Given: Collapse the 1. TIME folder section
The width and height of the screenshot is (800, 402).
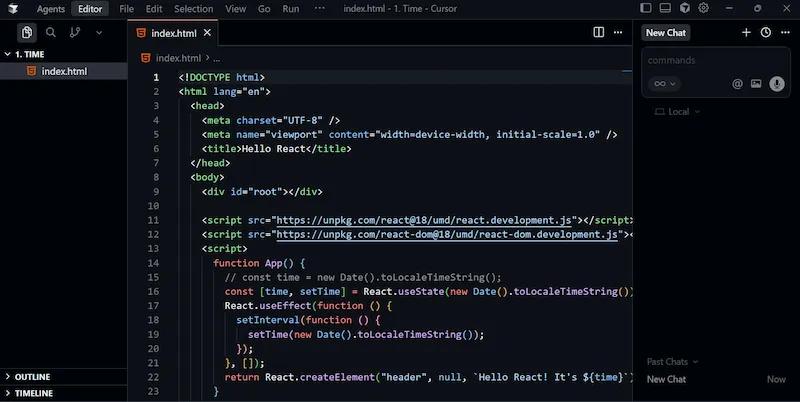Looking at the screenshot, I should pyautogui.click(x=29, y=54).
